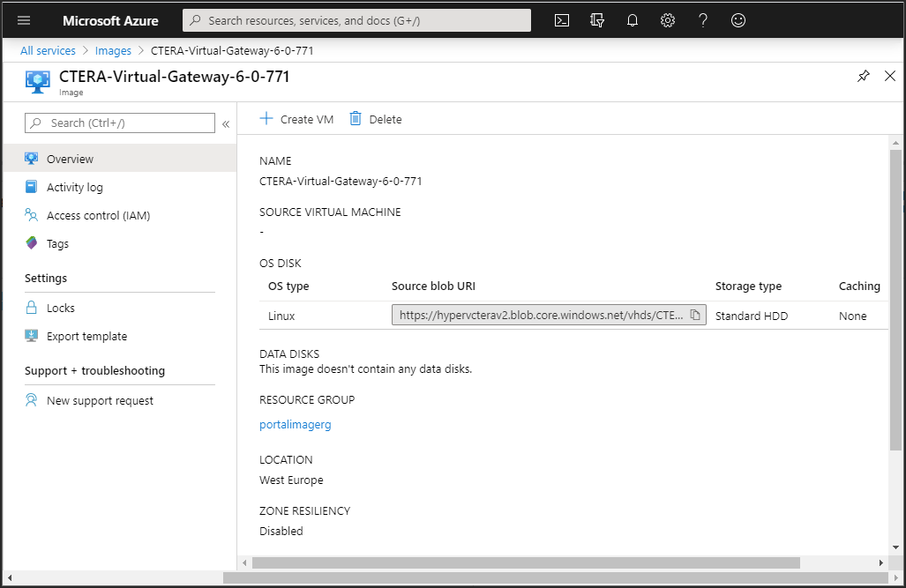The image size is (906, 588).
Task: Click the Activity log icon
Action: pos(32,187)
